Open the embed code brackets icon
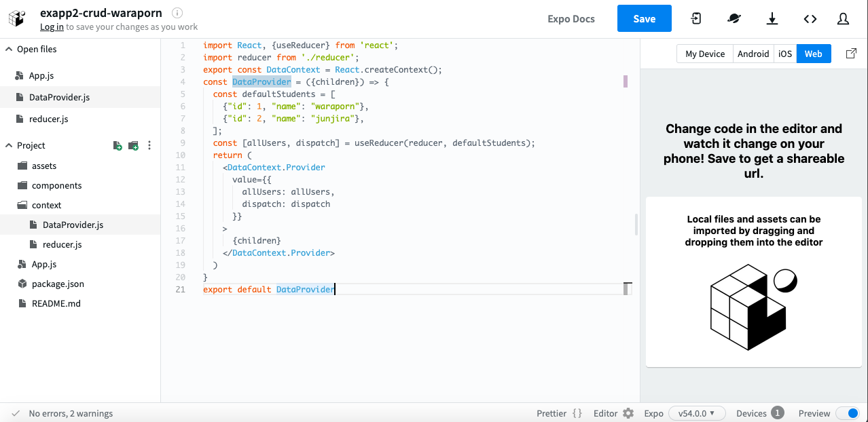The image size is (868, 422). (810, 19)
